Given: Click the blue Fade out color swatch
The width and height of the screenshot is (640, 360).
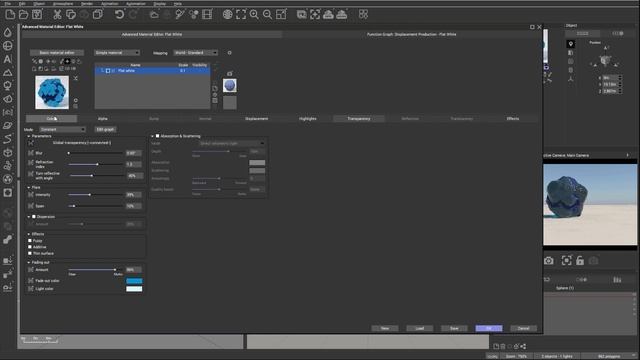Looking at the screenshot, I should coord(134,281).
